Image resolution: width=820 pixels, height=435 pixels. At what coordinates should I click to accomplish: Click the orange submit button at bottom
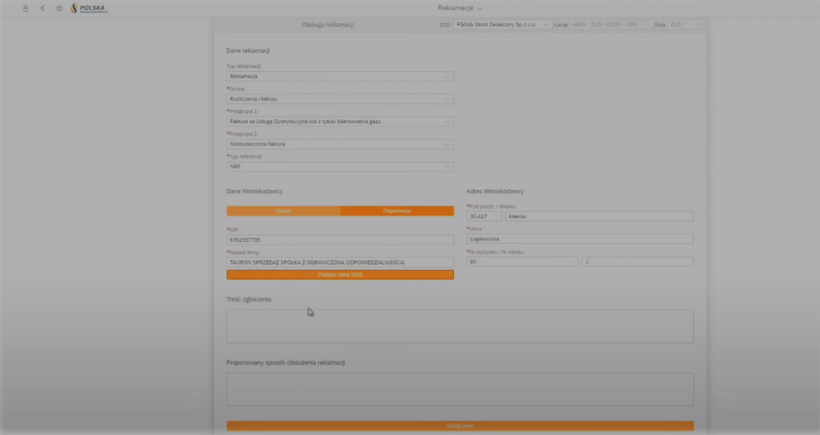click(x=460, y=426)
